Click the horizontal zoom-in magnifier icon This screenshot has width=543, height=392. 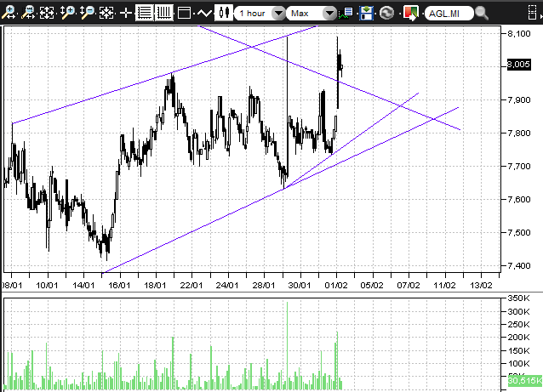[x=8, y=13]
